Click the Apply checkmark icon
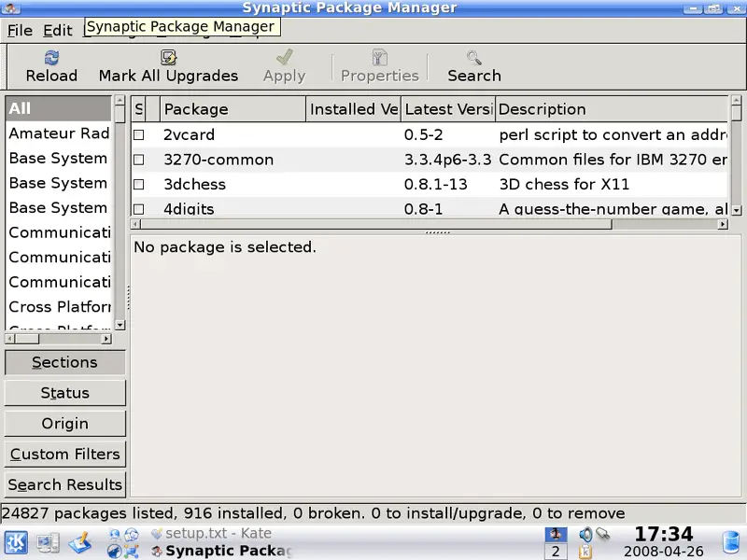747x560 pixels. 285,58
